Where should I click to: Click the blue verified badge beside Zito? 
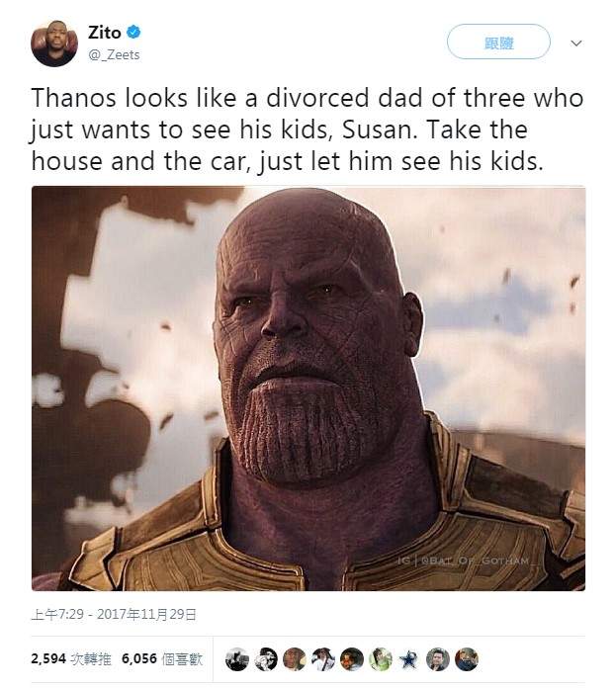pos(134,34)
